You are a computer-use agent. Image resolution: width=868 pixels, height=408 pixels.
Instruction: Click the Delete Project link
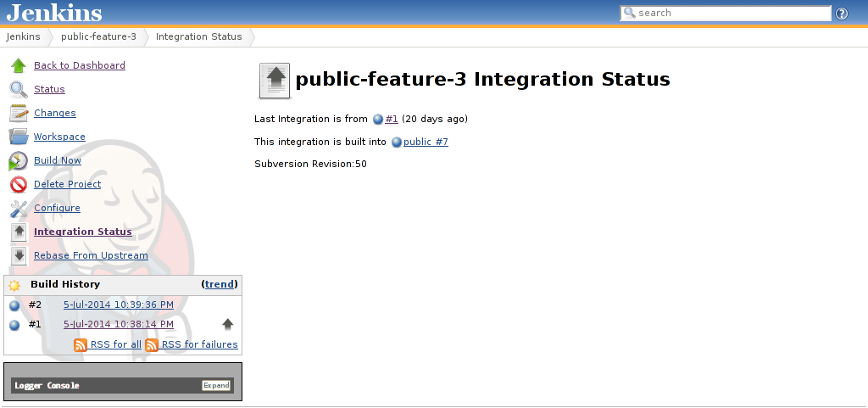[67, 184]
